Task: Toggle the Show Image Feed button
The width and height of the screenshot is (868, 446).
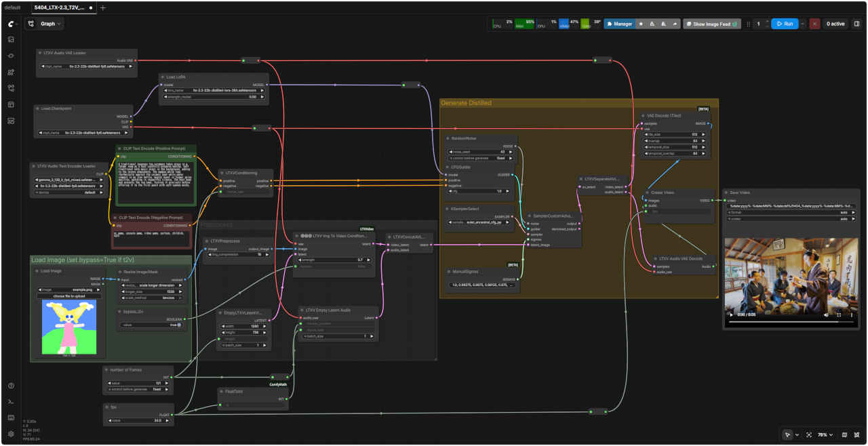Action: coord(711,24)
